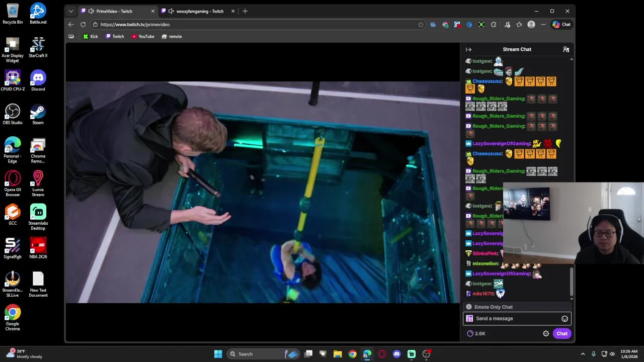Click username StinkaPink in chat

click(x=485, y=253)
